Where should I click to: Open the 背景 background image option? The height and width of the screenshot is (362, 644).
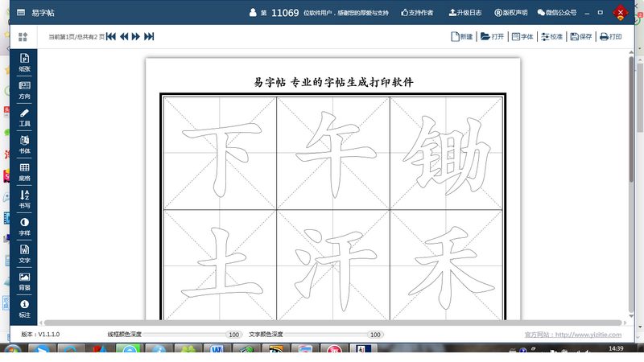(24, 282)
